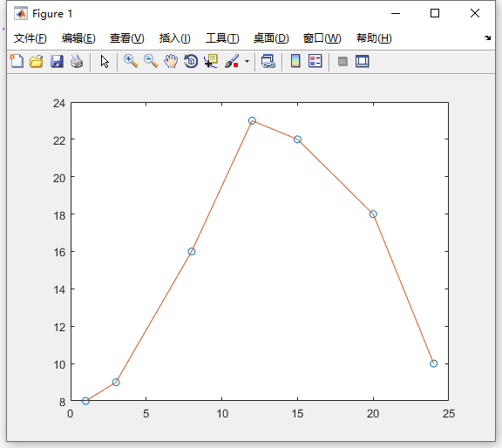Select the peak data point at x=12

pos(252,121)
